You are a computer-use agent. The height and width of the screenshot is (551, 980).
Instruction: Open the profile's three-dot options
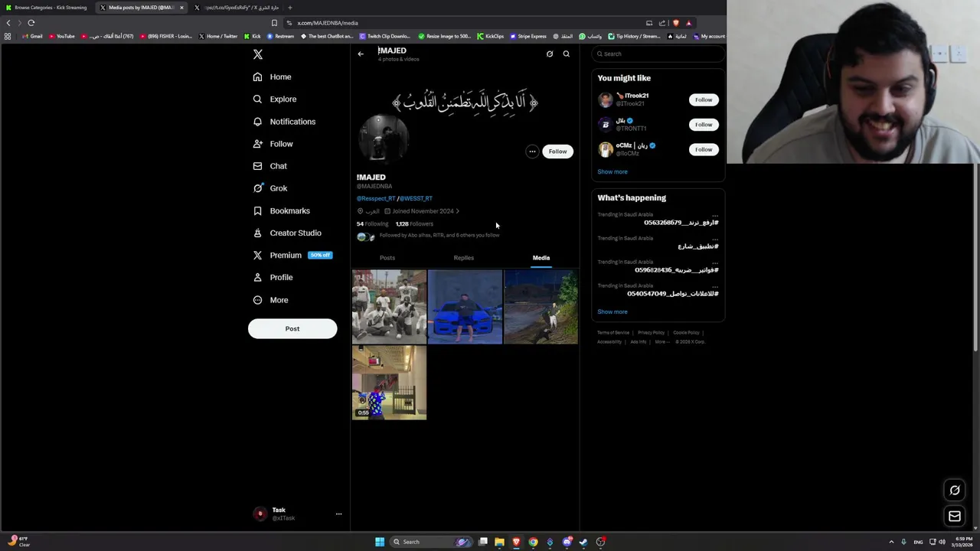pos(532,152)
